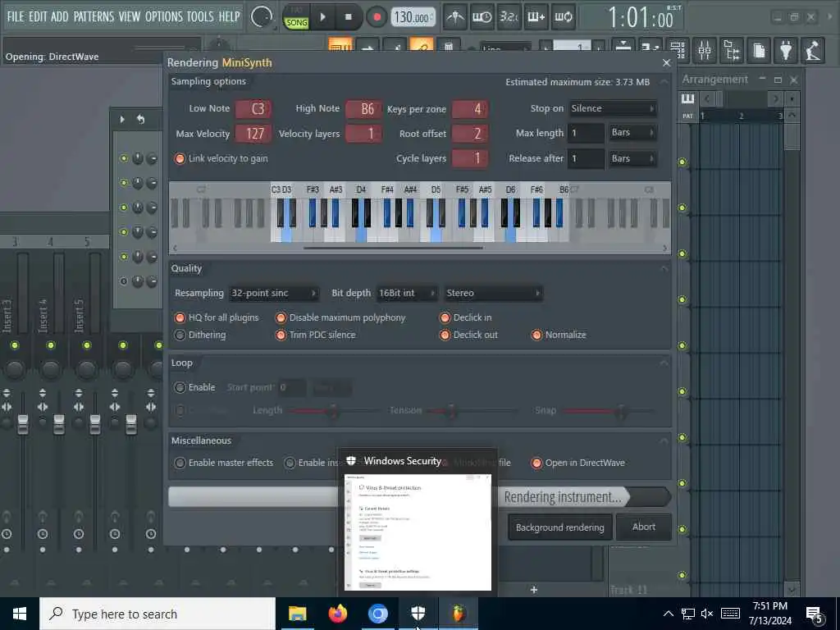The width and height of the screenshot is (840, 630).
Task: Click the Keys per zone value 4
Action: [470, 109]
